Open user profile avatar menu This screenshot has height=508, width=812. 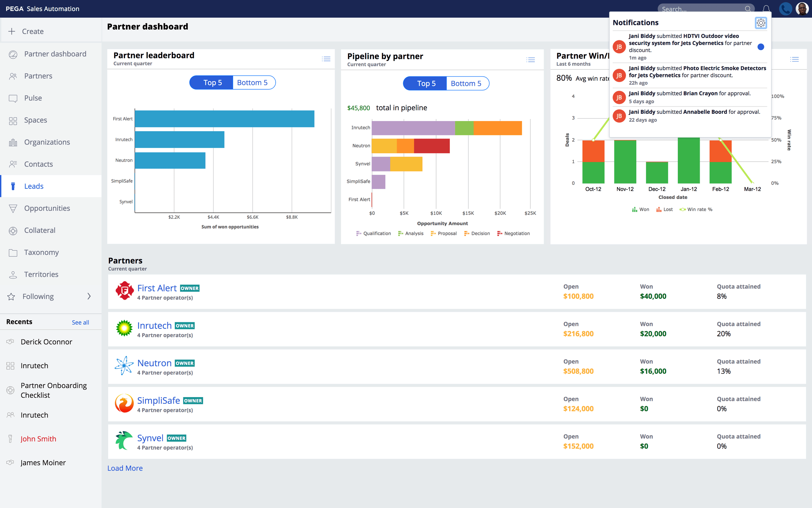pyautogui.click(x=802, y=9)
